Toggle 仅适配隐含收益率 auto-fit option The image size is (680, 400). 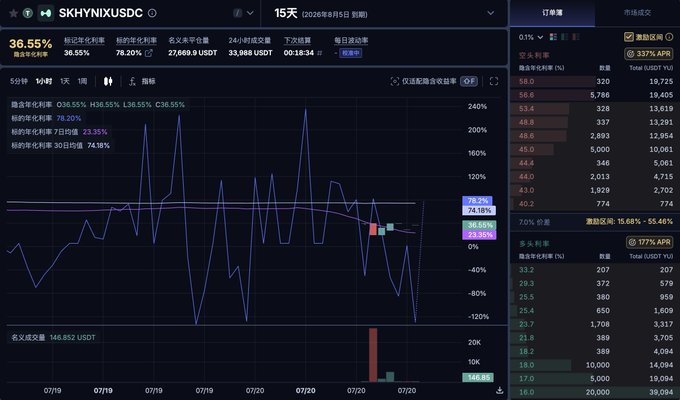429,81
